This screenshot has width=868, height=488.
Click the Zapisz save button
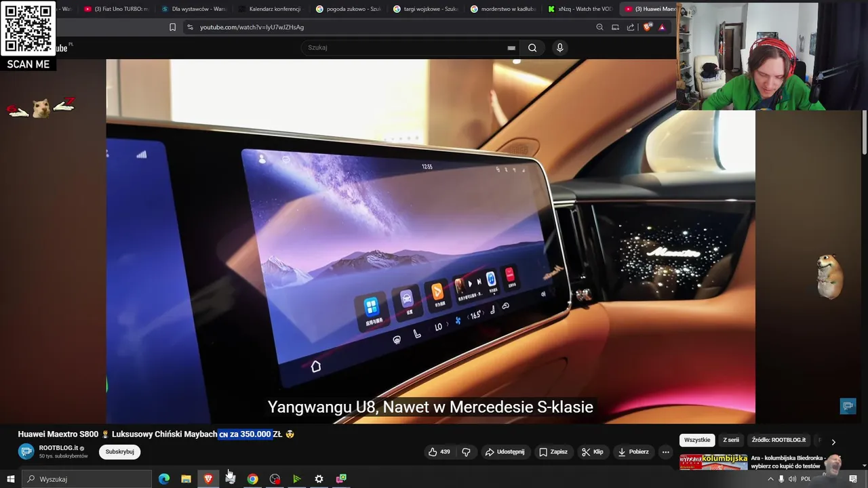[x=553, y=452]
